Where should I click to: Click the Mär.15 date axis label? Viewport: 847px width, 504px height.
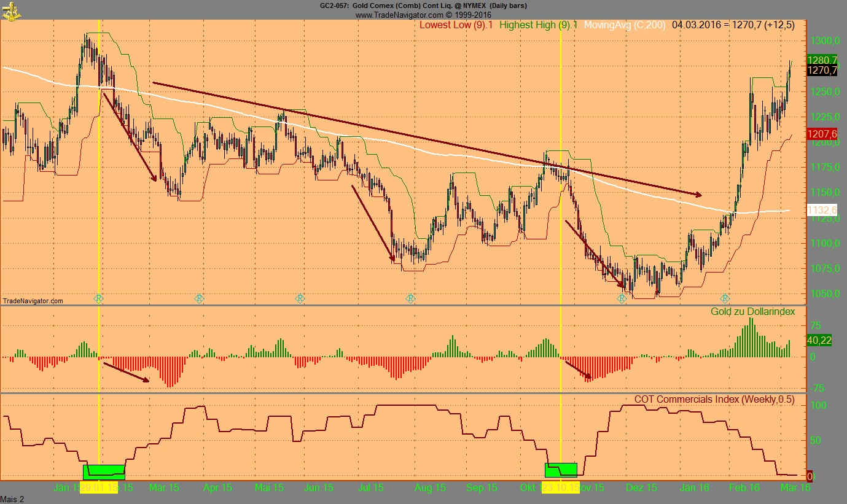(x=165, y=488)
